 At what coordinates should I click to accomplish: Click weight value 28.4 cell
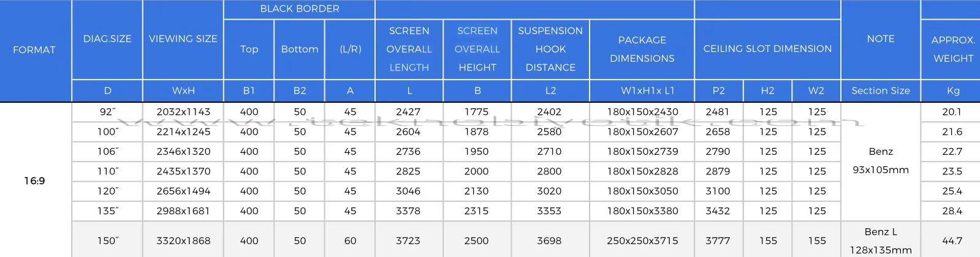pyautogui.click(x=952, y=211)
